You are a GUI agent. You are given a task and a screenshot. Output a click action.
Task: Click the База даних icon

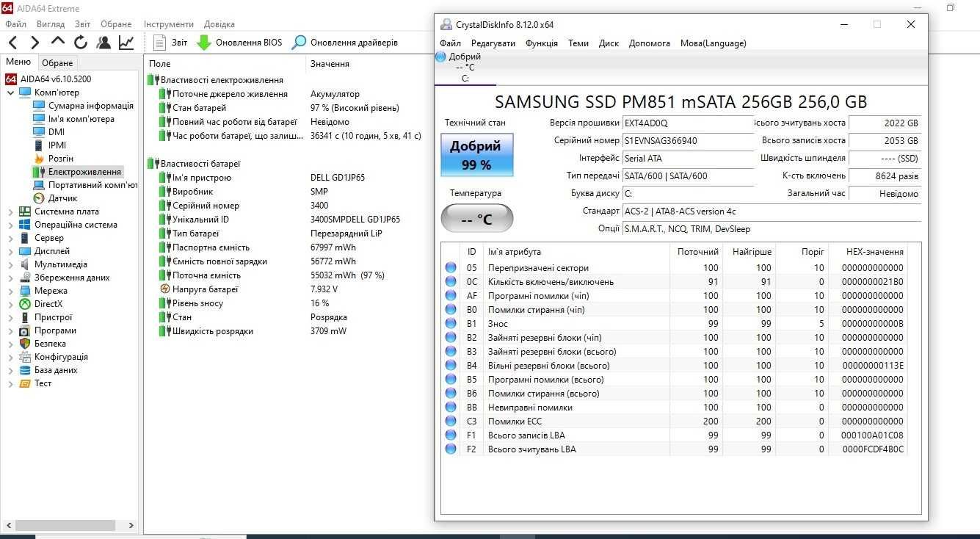tap(25, 370)
